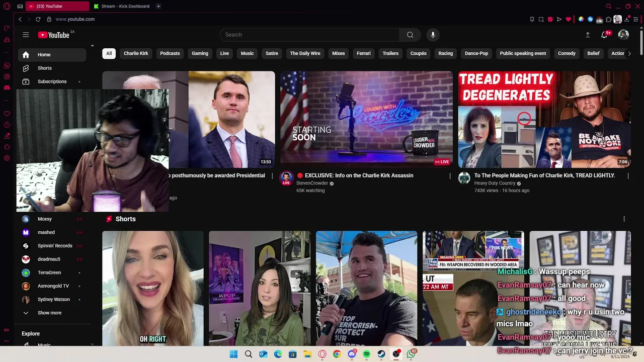Viewport: 644px width, 362px height.
Task: Open Opera Easy Setup sliders icon
Action: coord(636,19)
